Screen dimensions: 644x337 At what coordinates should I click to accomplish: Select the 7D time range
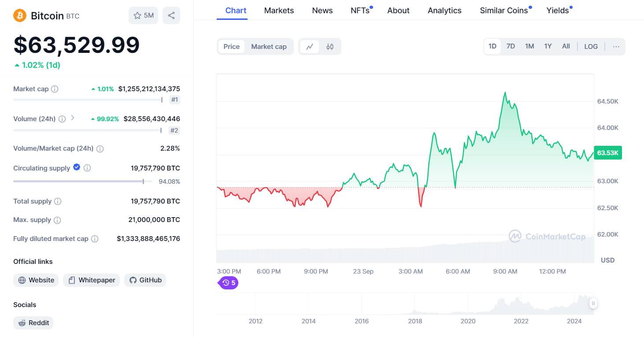(x=511, y=46)
